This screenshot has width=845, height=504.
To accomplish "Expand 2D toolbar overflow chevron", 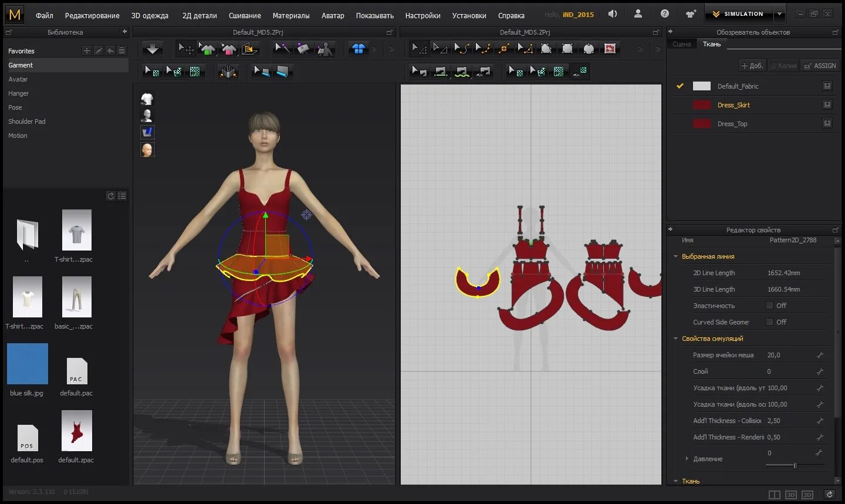I will [x=641, y=49].
